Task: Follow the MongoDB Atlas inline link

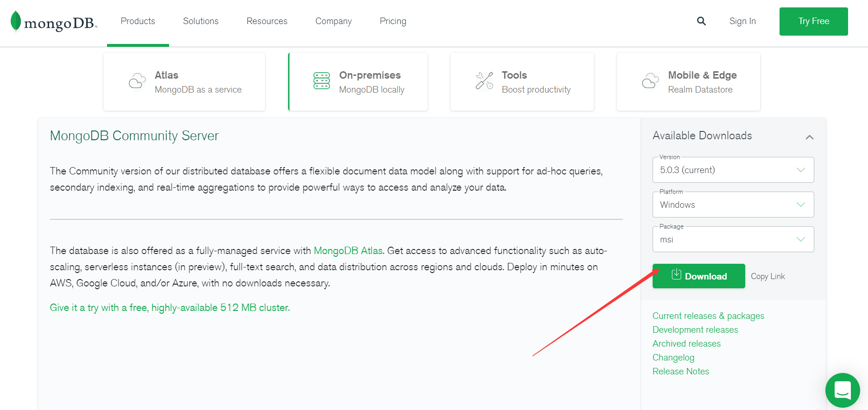Action: coord(348,251)
